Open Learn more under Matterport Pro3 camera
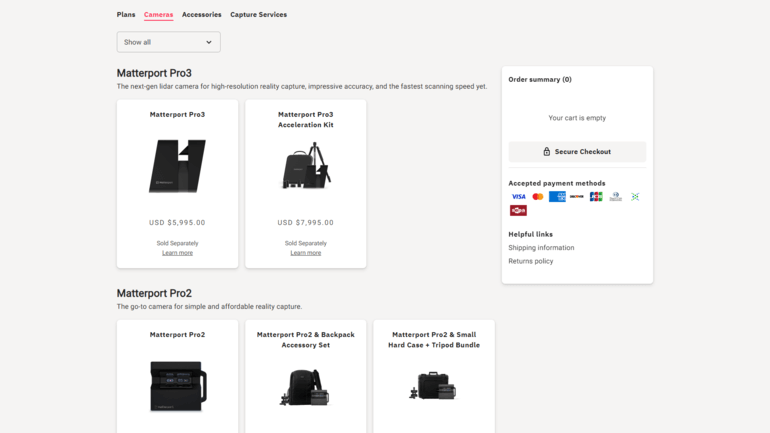770x433 pixels. pyautogui.click(x=177, y=253)
